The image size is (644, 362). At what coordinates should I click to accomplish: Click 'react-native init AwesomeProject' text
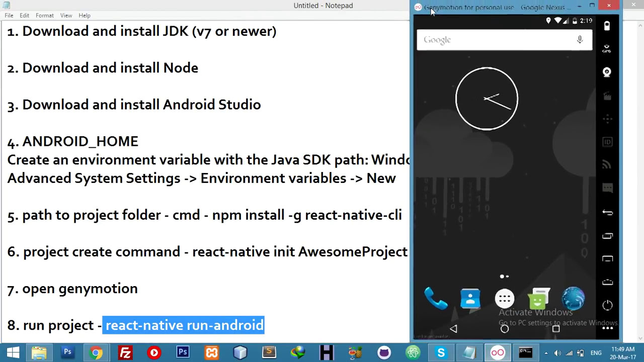300,251
